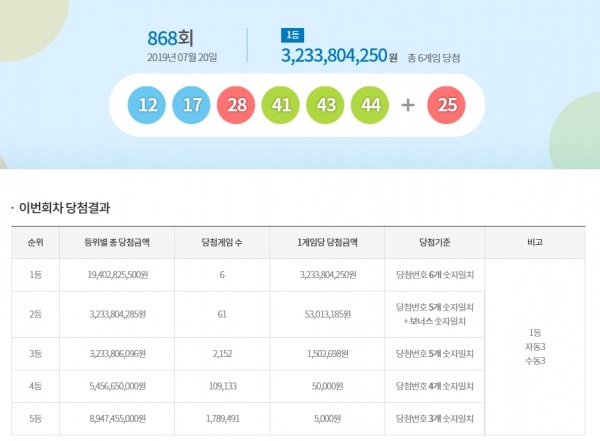Viewport: 600px width, 441px height.
Task: Click the 1등 rank cell
Action: [36, 275]
